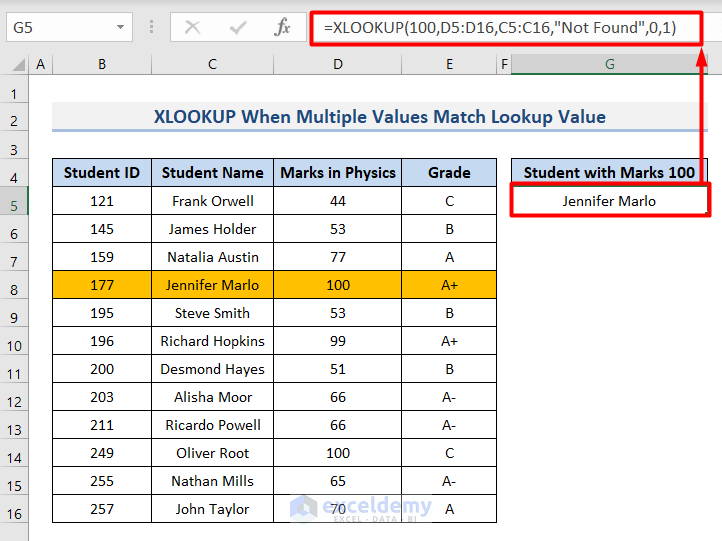The width and height of the screenshot is (722, 541).
Task: Select highlighted cell with marks 100 for Jennifer
Action: [338, 285]
